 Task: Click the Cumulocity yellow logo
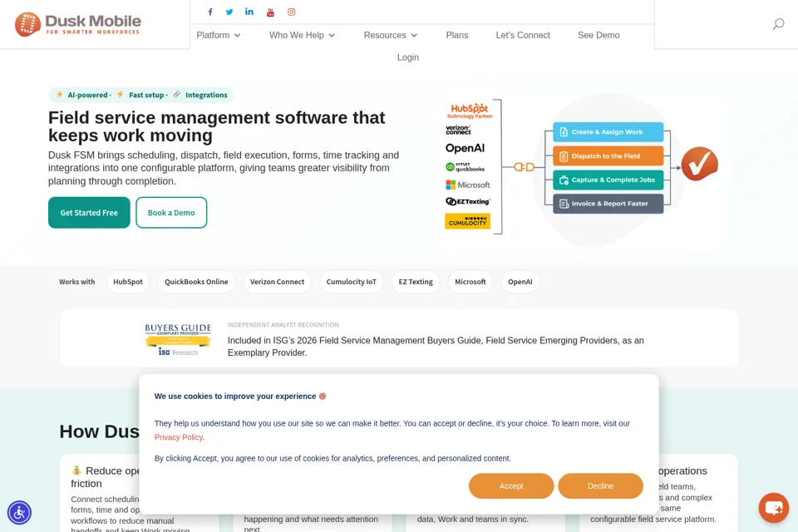(x=468, y=221)
